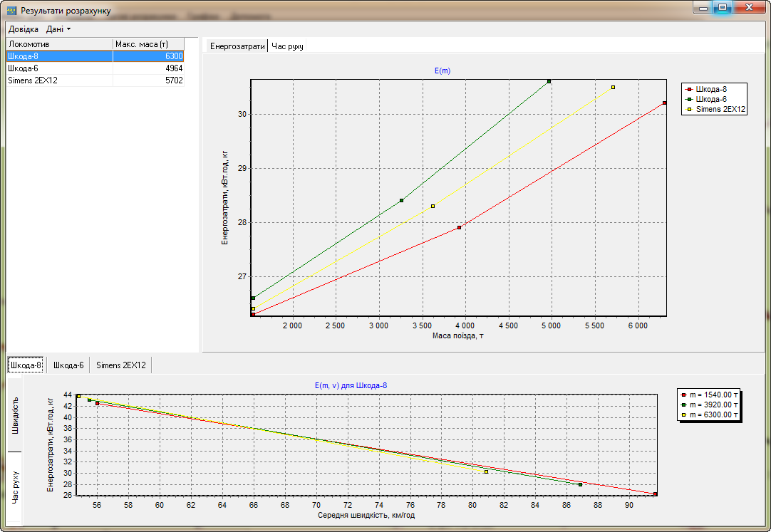Sort by the Макс. маса (т) column header
771x532 pixels.
(148, 44)
